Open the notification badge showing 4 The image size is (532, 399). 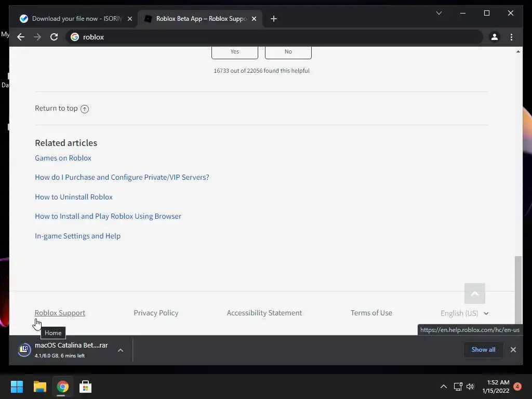[x=517, y=387]
